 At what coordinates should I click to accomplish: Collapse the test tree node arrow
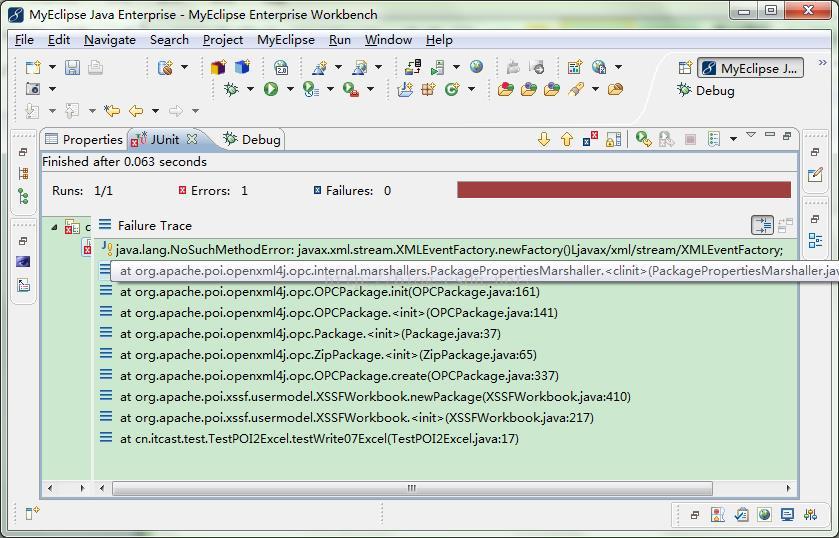tap(54, 228)
